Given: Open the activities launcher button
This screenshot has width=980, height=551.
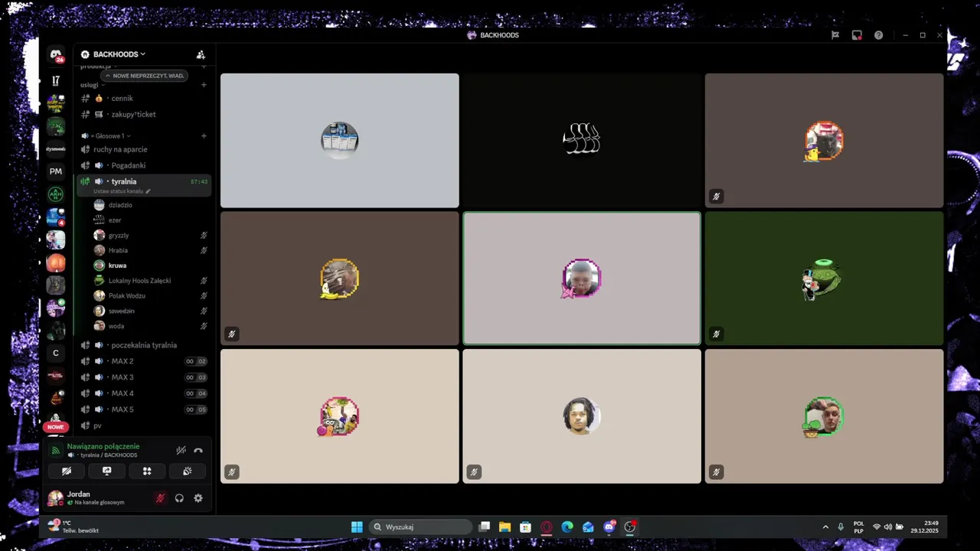Looking at the screenshot, I should [x=147, y=471].
